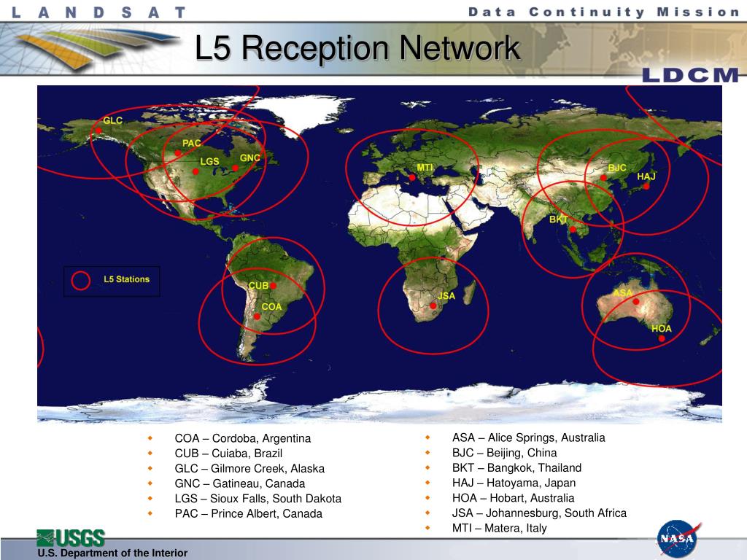The image size is (747, 560).
Task: Click 'COA – Cordoba, Argentina' list entry
Action: (242, 438)
